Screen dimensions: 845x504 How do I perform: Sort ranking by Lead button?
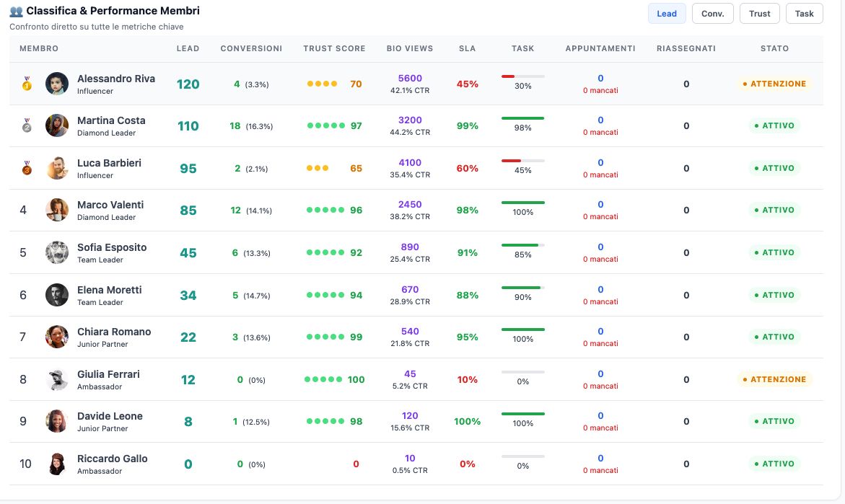[x=667, y=14]
